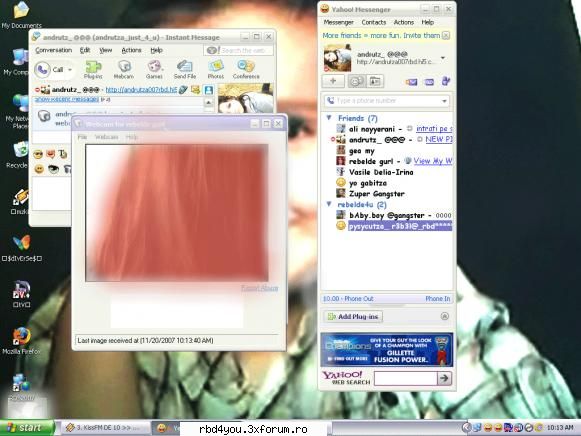Collapse the Friends (7) group

click(329, 118)
